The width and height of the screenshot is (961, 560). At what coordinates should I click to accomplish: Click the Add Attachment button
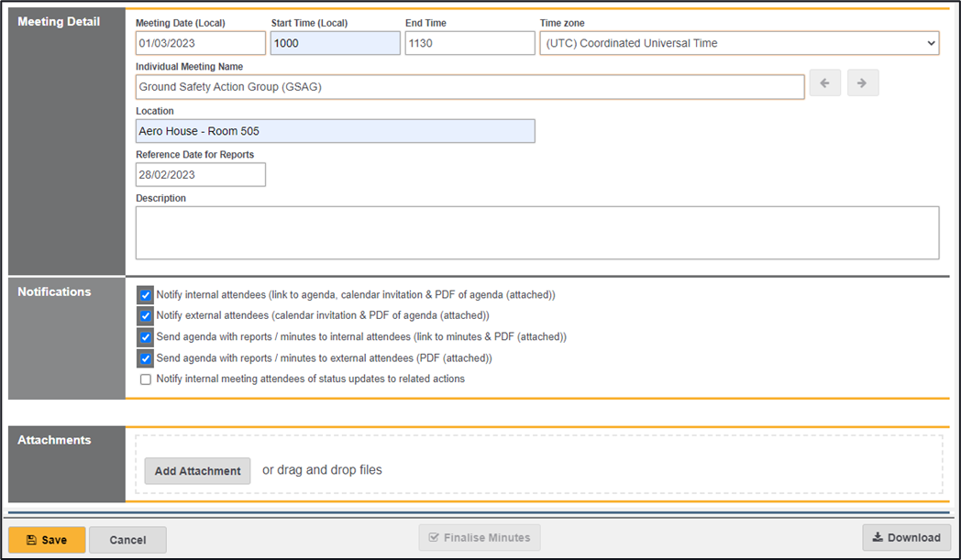pyautogui.click(x=197, y=471)
